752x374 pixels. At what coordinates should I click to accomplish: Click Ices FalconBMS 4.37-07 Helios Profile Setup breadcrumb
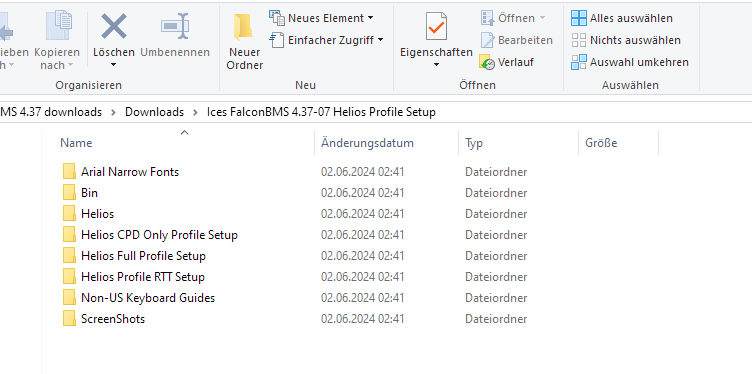[x=321, y=112]
